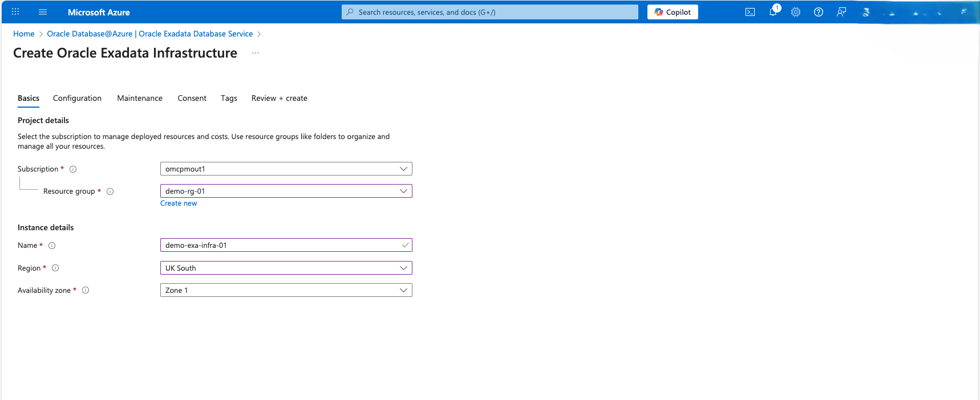This screenshot has width=980, height=400.
Task: Open portal settings gear icon
Action: tap(796, 12)
